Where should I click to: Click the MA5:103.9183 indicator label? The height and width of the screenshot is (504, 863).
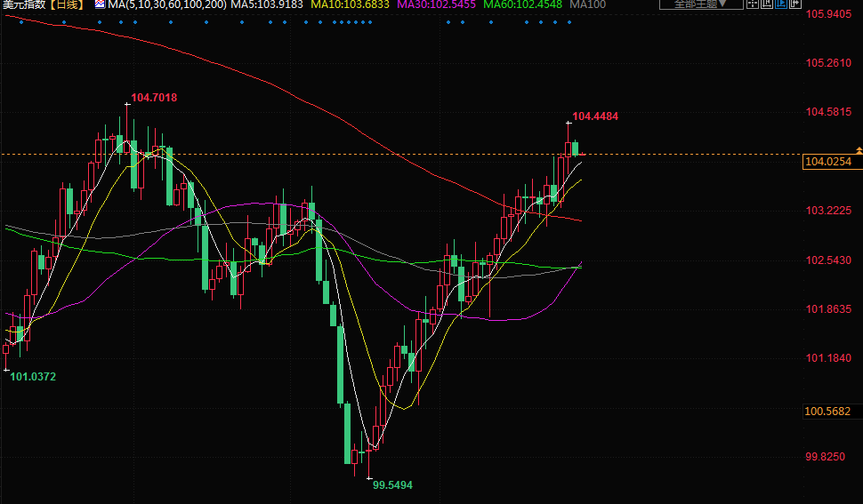pos(267,4)
